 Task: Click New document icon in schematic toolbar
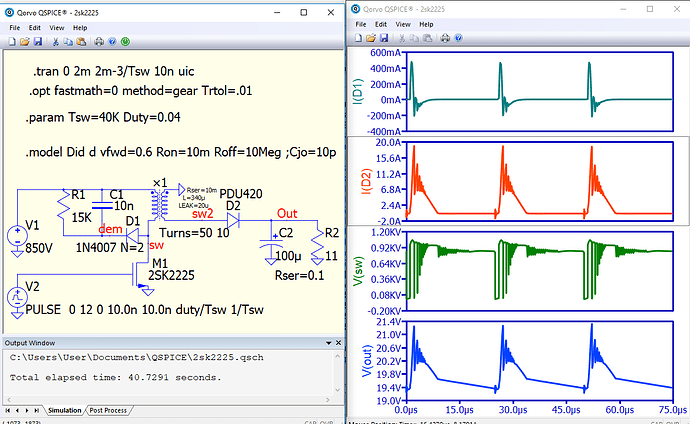point(13,42)
